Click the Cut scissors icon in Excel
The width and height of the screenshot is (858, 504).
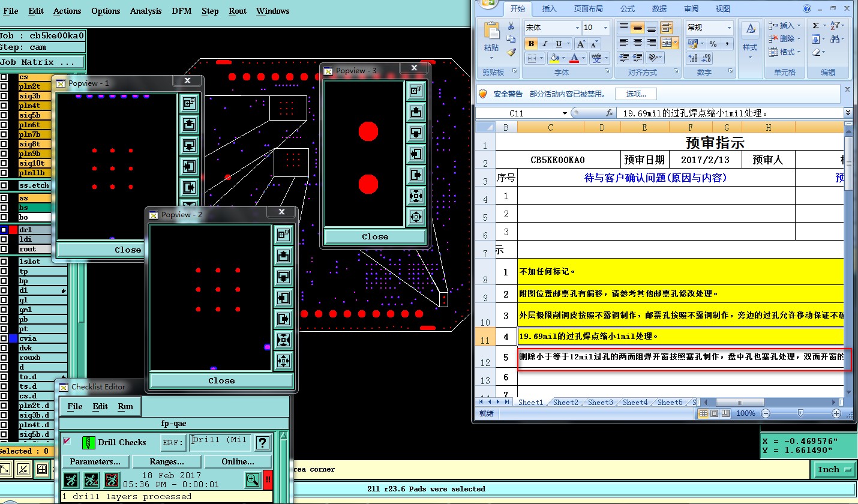pos(511,26)
